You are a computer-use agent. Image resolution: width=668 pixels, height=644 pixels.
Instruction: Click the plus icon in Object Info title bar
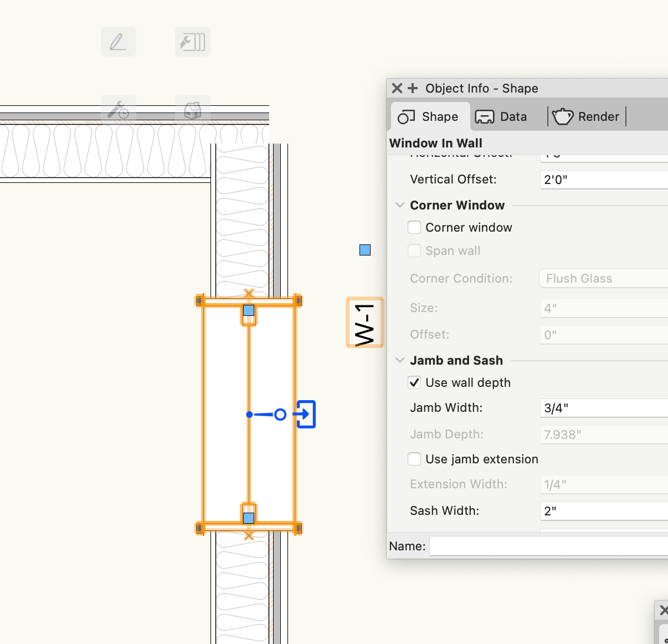(413, 88)
